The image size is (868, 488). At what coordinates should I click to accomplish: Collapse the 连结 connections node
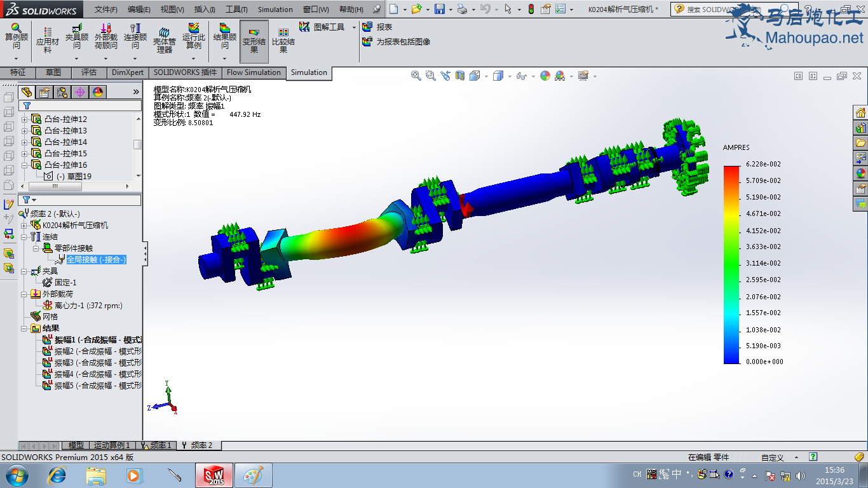tap(25, 237)
